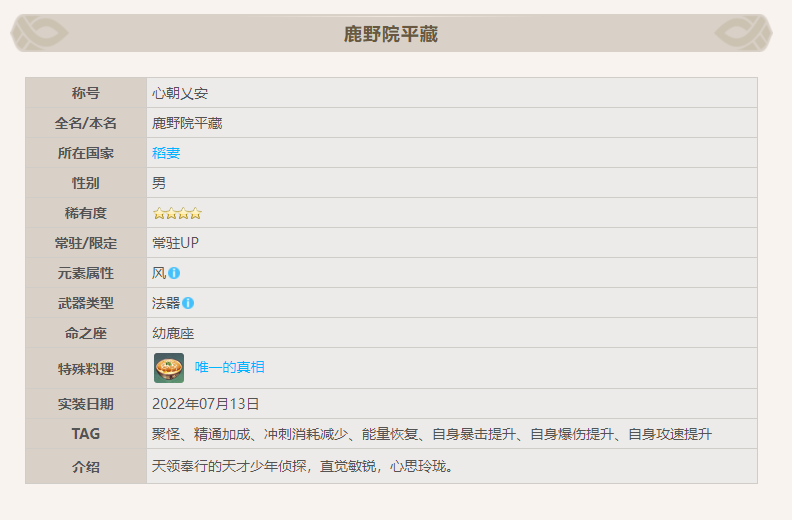Click the 元素属性 row label
Image resolution: width=792 pixels, height=520 pixels.
tap(86, 273)
